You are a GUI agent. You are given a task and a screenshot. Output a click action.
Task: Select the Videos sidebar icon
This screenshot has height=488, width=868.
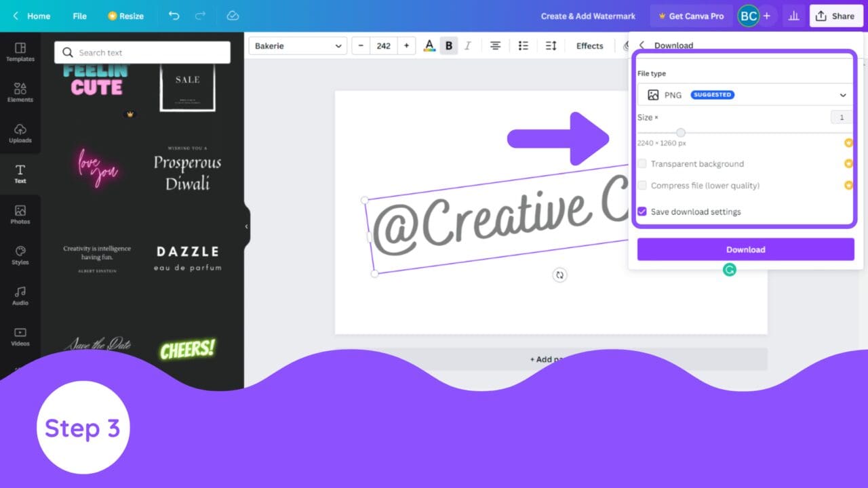(x=20, y=336)
